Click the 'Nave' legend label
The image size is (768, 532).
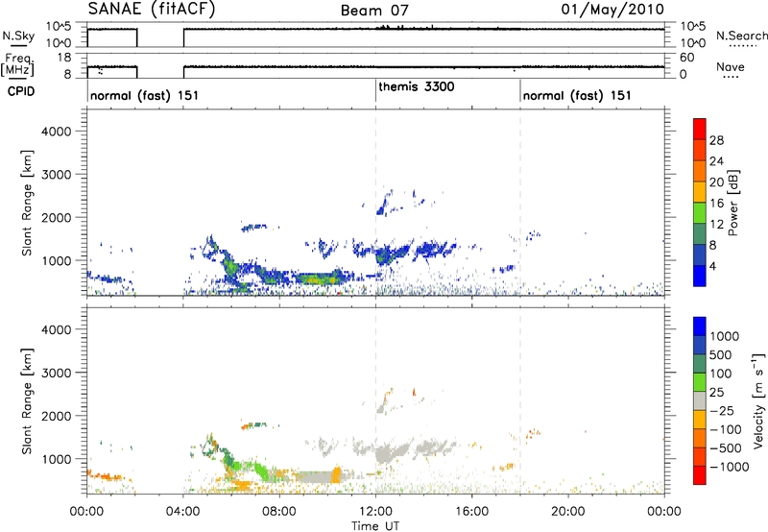731,66
